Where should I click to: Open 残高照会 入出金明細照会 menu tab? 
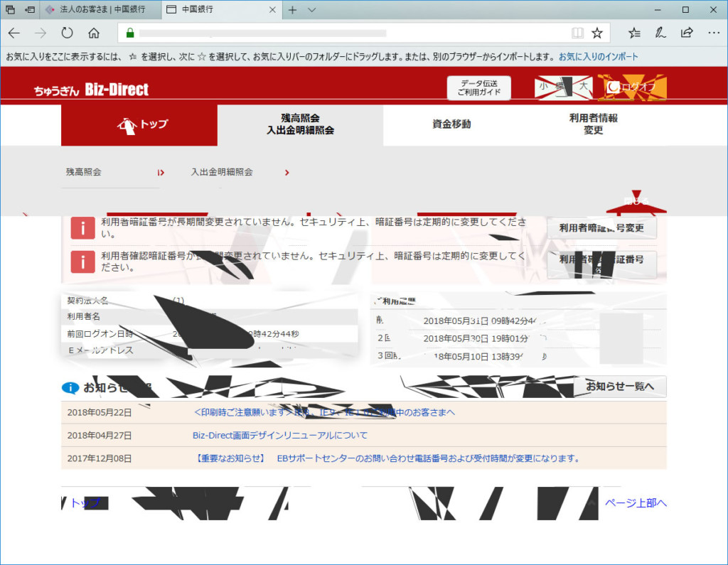(x=301, y=124)
